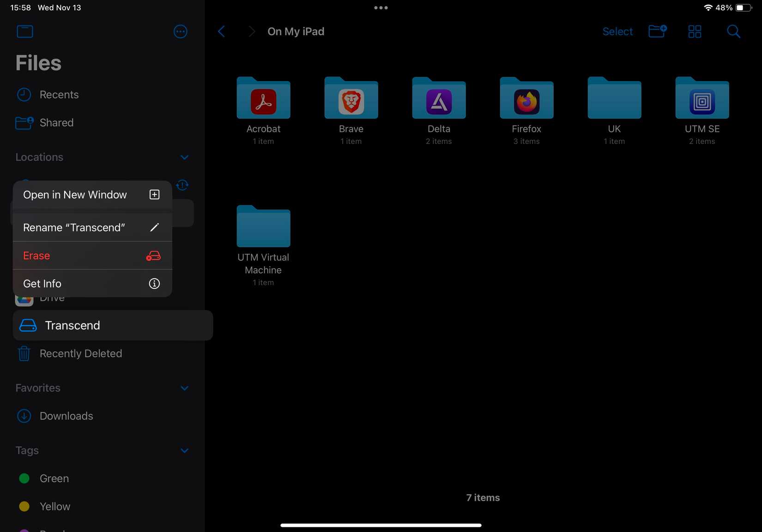Open the UTM SE folder

pos(702,111)
